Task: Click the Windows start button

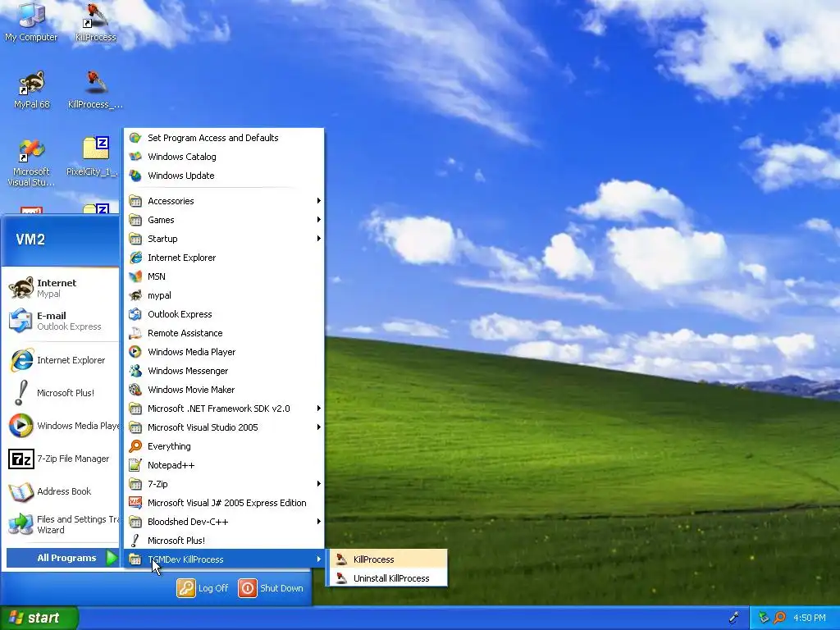Action: (x=39, y=618)
